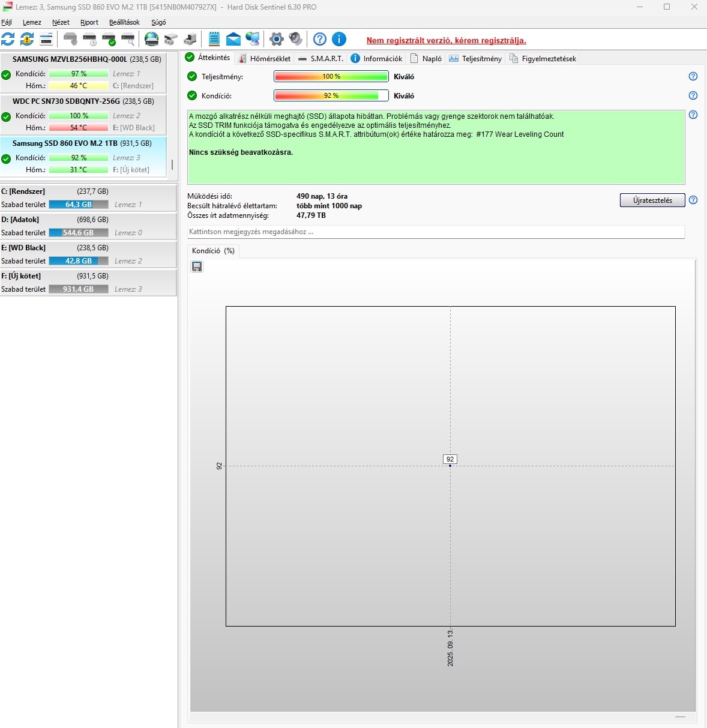707x728 pixels.
Task: Open the Fájl menu
Action: [x=7, y=22]
